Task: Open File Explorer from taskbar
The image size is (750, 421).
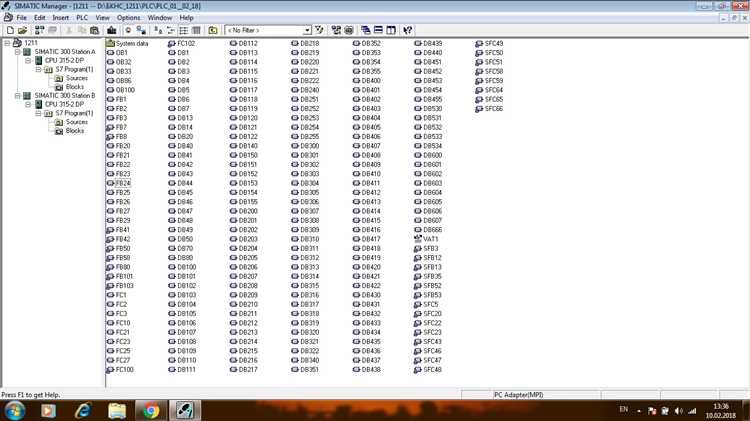Action: tap(117, 410)
